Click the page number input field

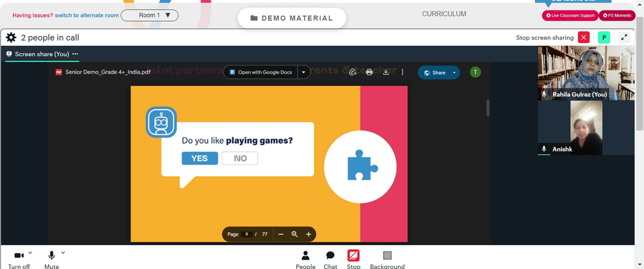coord(247,234)
